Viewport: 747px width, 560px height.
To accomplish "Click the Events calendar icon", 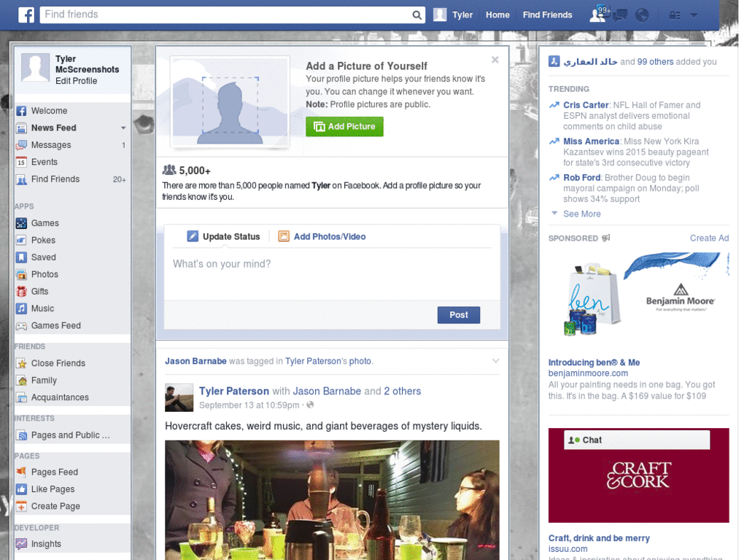I will click(21, 163).
